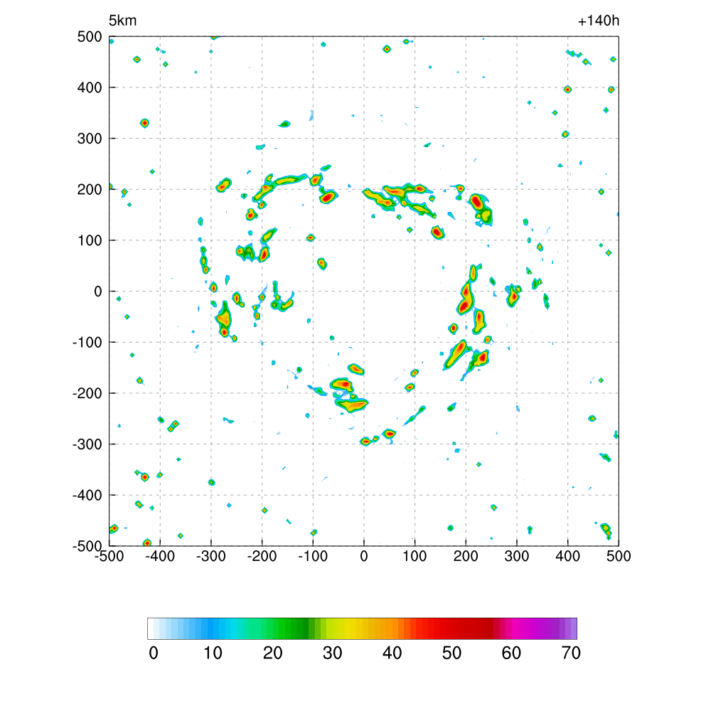
Task: Pick the x-axis tick label 400
Action: pyautogui.click(x=568, y=556)
